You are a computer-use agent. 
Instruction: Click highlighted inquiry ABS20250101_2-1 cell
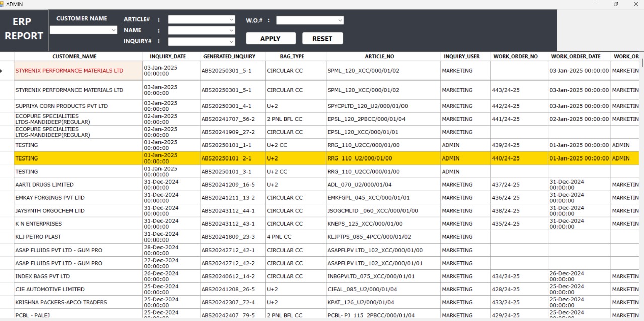tap(232, 158)
